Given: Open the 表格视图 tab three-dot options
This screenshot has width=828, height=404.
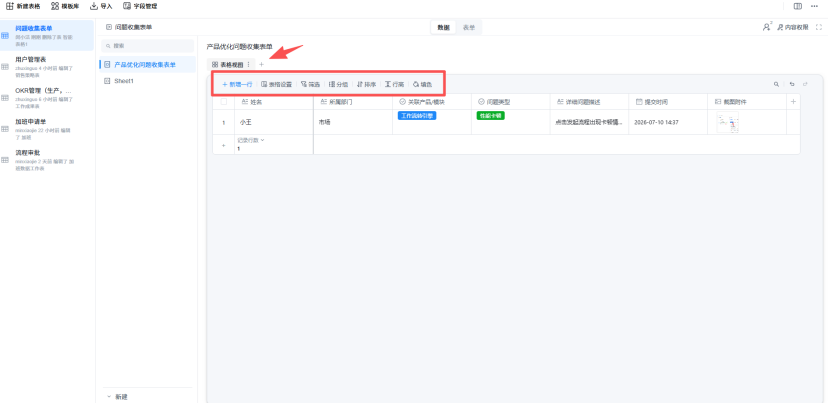Looking at the screenshot, I should [249, 64].
